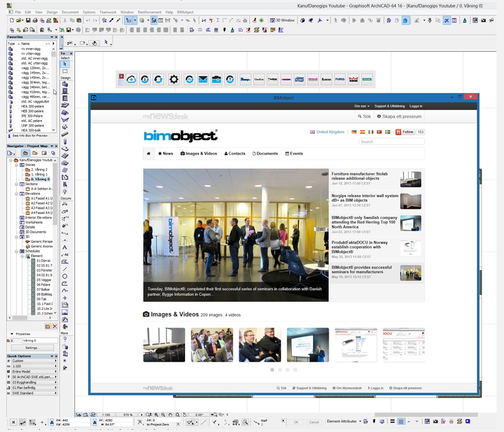The image size is (504, 432).
Task: Open the 3D Window button
Action: click(282, 20)
